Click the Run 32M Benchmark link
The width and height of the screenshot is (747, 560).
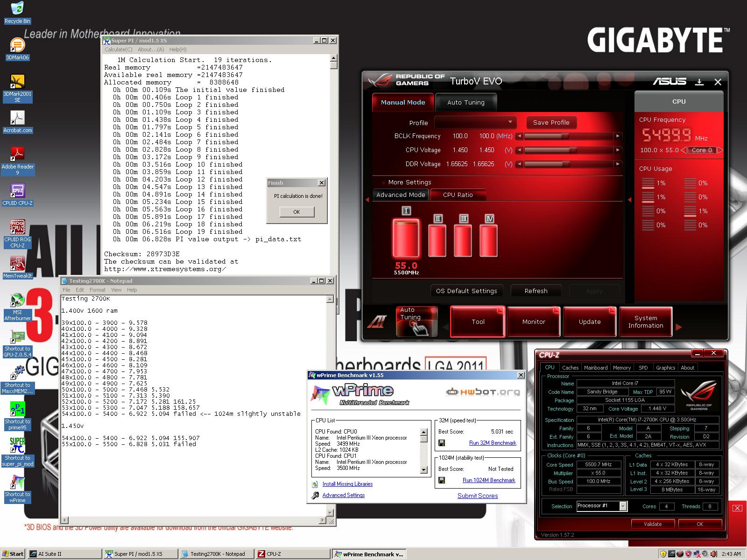pyautogui.click(x=493, y=443)
